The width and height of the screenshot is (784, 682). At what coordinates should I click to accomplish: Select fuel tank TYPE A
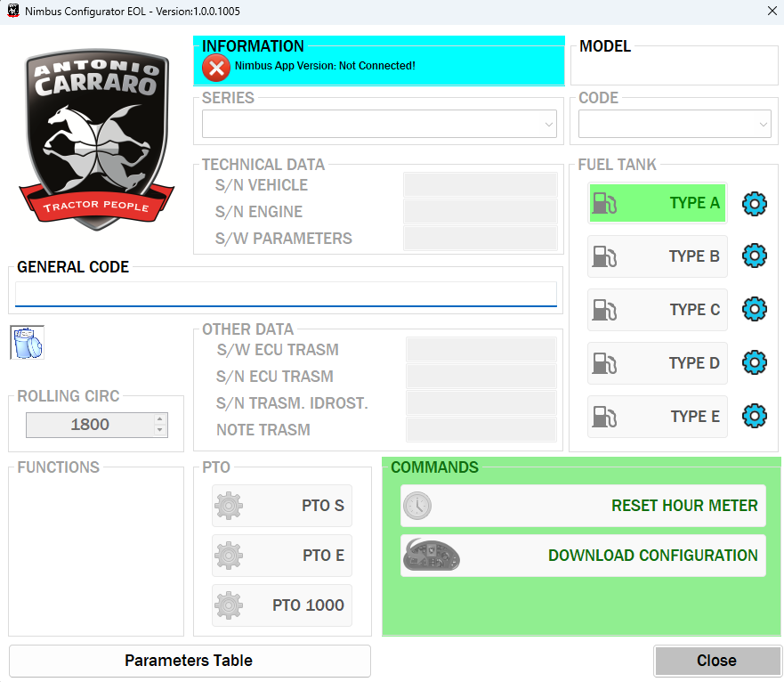657,203
